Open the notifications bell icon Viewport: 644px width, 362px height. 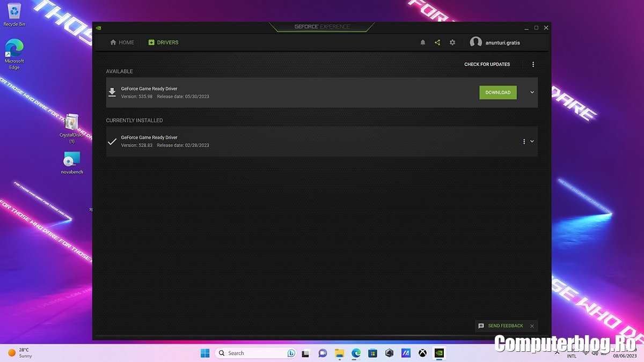(x=422, y=42)
